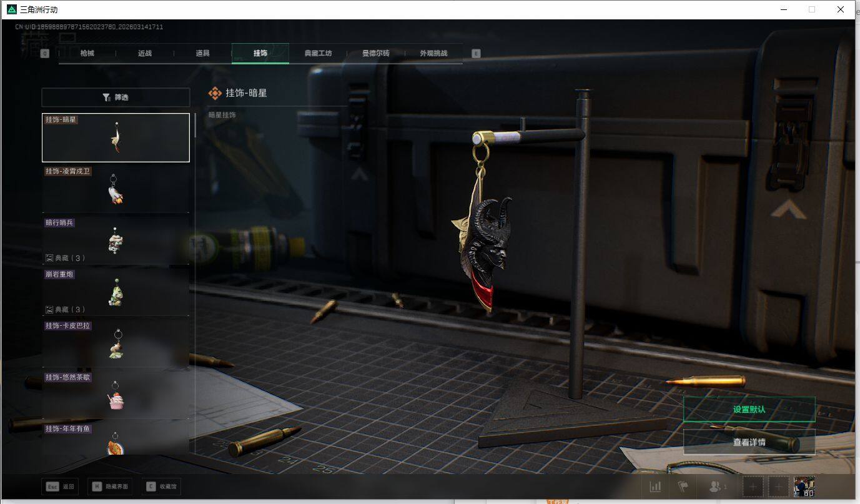This screenshot has height=504, width=860.
Task: Click the flags icon in bottom bar
Action: click(x=683, y=487)
